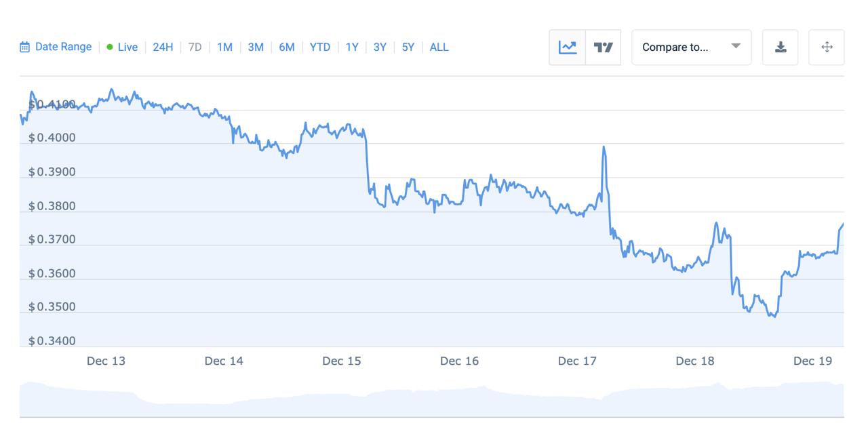The width and height of the screenshot is (868, 438).
Task: Download the chart data
Action: pyautogui.click(x=781, y=47)
